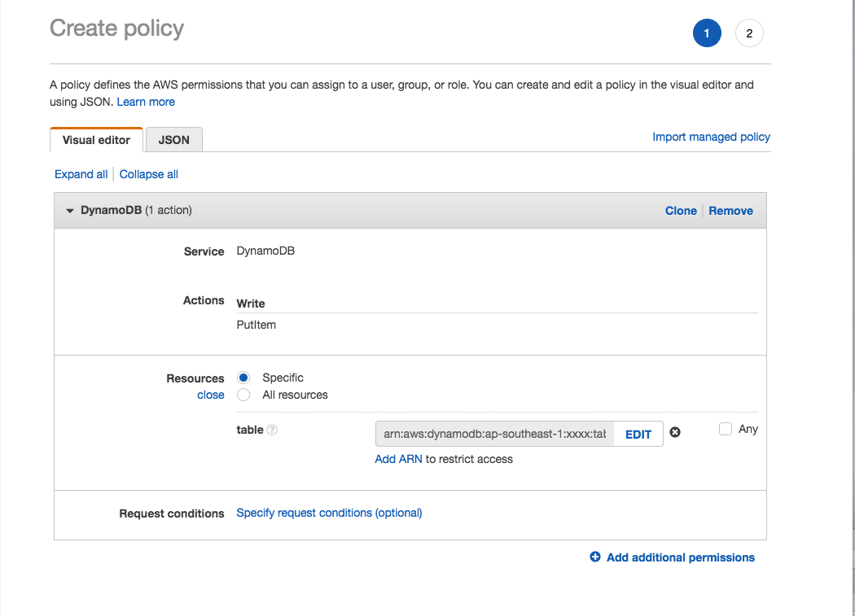
Task: Remove the DynamoDB permission block
Action: pos(730,211)
